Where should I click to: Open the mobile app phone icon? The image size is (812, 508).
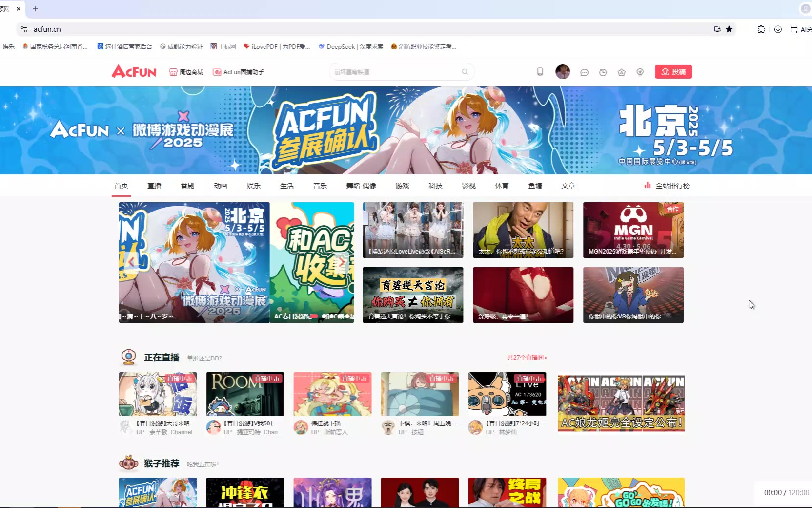tap(540, 72)
